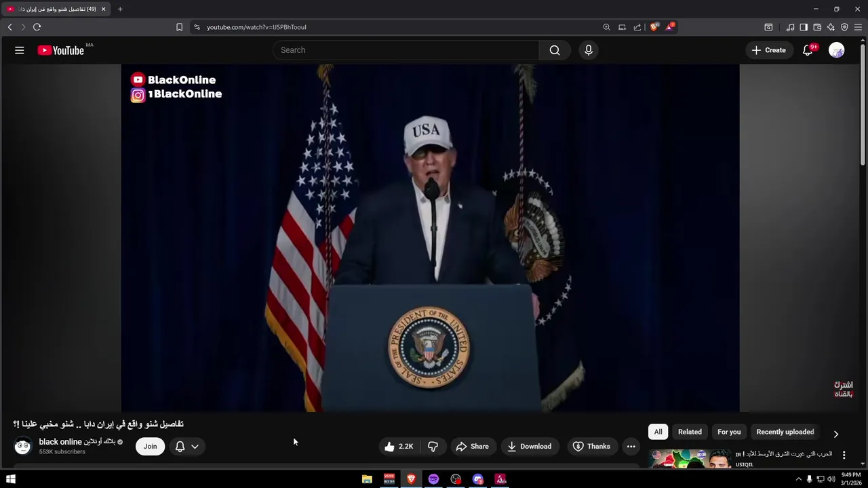Open the YouTube guide hamburger menu
868x488 pixels.
click(x=20, y=50)
